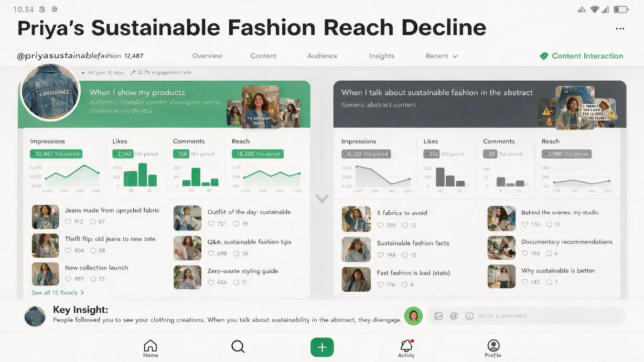The height and width of the screenshot is (362, 644).
Task: Click the green commenter avatar by comment field
Action: (x=413, y=316)
